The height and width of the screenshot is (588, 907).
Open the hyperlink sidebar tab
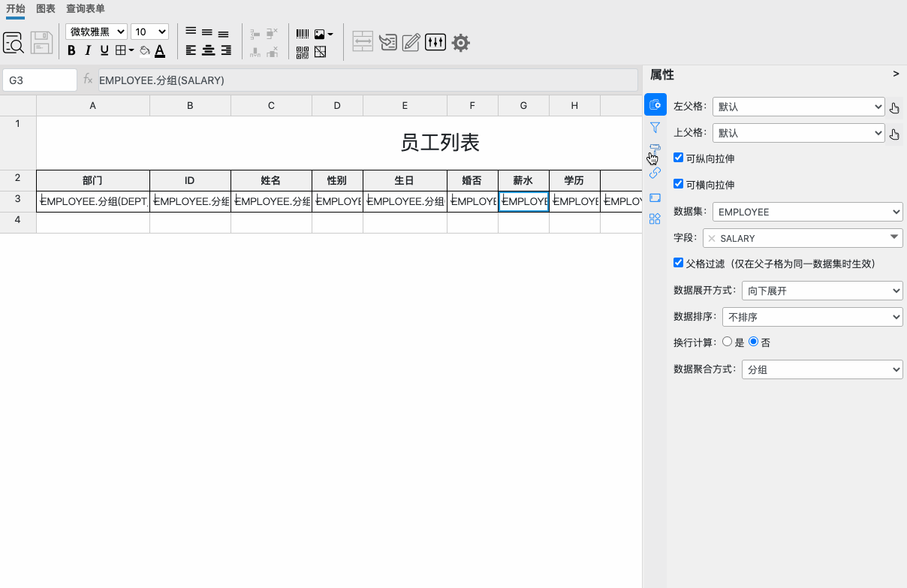[655, 173]
